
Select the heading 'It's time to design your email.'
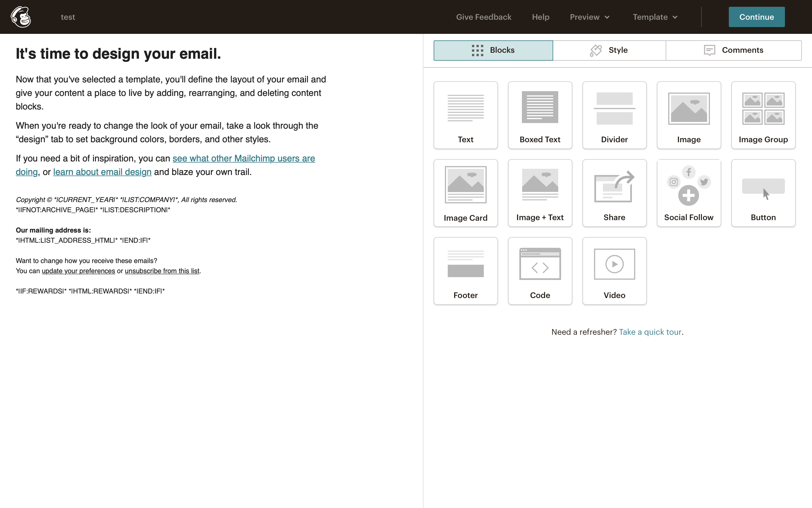(118, 54)
